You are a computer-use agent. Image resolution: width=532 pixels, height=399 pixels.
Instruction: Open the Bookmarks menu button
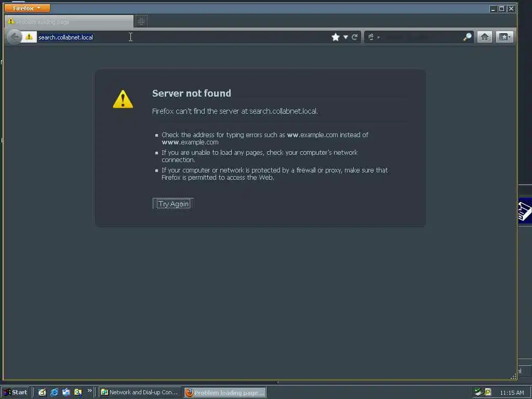tap(504, 37)
